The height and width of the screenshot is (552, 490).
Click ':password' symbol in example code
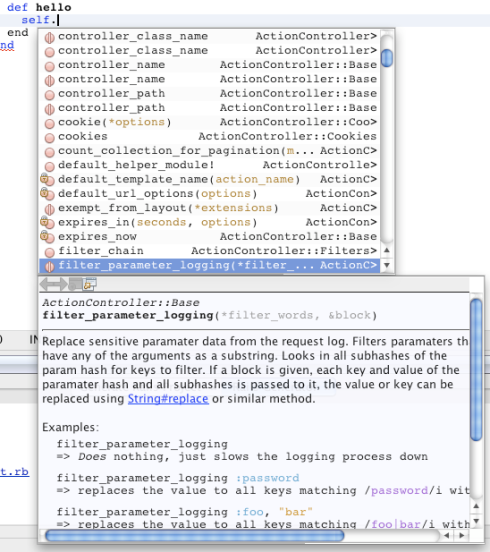267,478
